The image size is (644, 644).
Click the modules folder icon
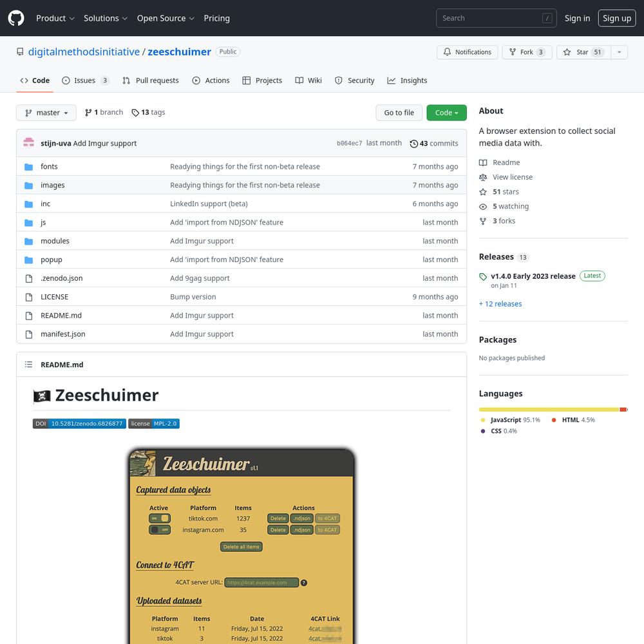click(x=29, y=241)
